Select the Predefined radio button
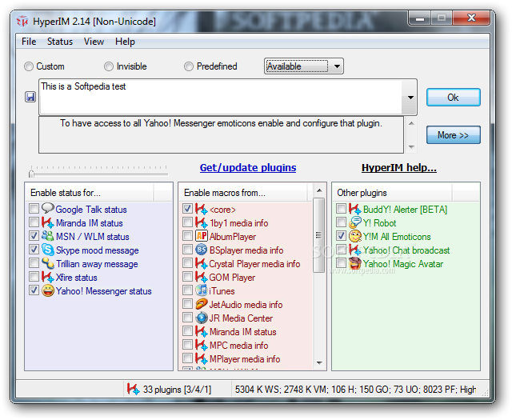Screen dimensions: 512x420 click(189, 66)
